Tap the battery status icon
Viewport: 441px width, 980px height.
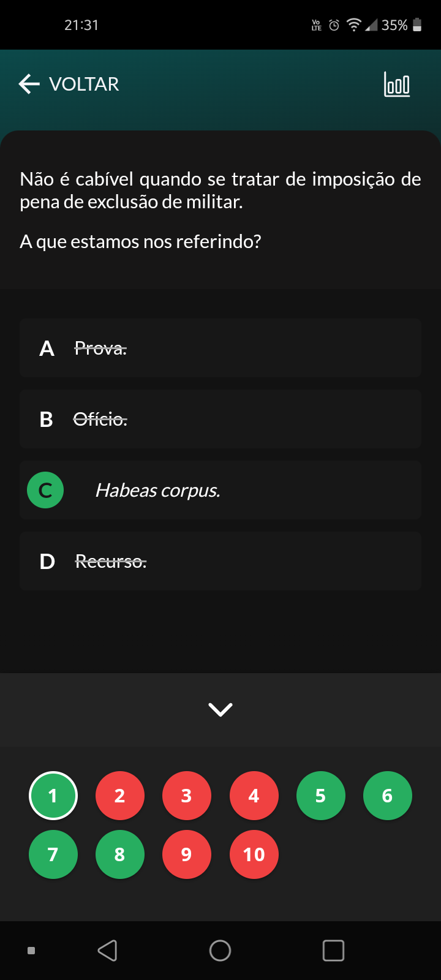(x=417, y=25)
